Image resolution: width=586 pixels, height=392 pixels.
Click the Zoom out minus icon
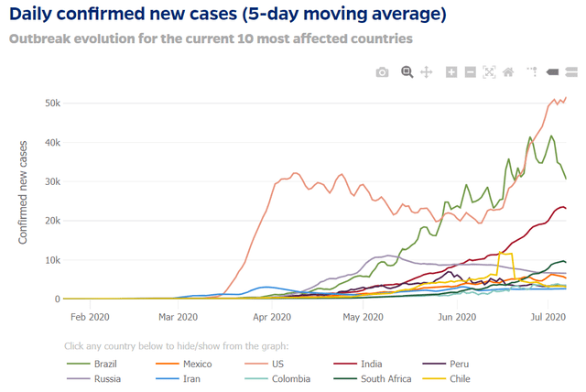tap(470, 71)
